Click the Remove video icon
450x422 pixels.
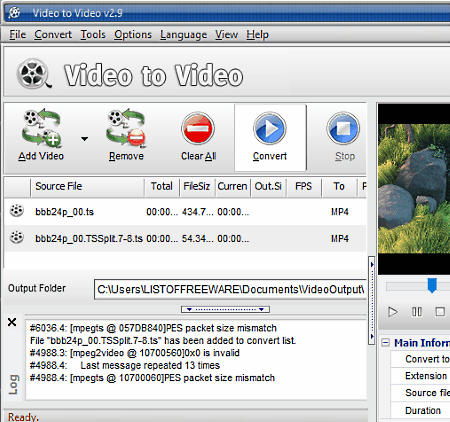(126, 128)
